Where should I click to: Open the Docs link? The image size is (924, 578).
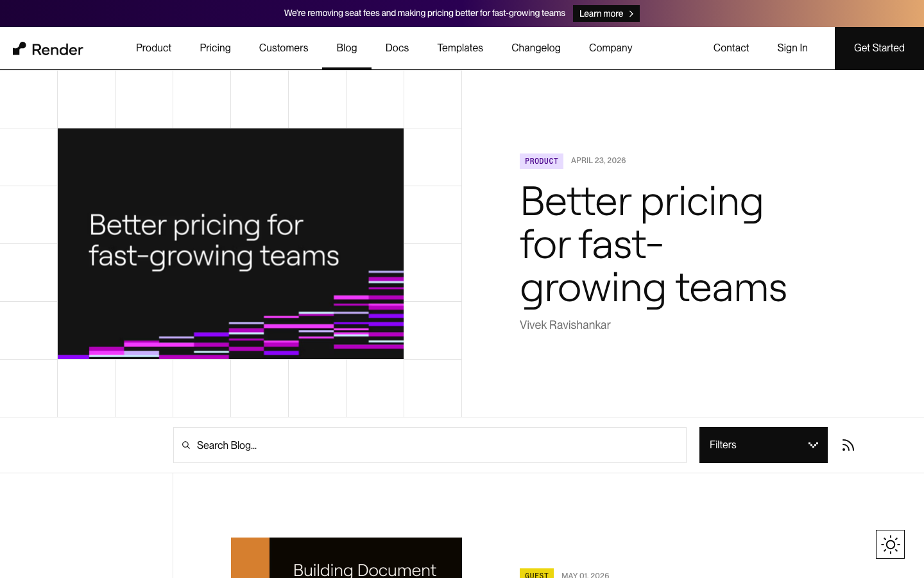tap(397, 48)
